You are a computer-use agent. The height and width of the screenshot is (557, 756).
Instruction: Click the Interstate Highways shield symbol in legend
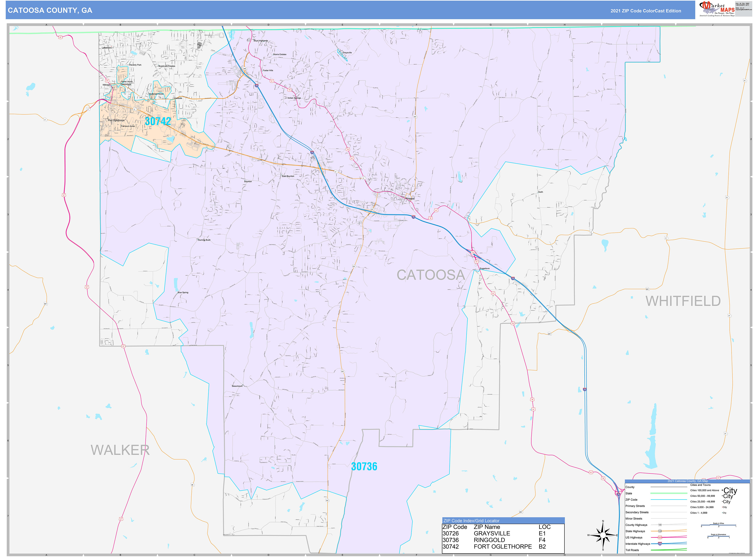click(x=660, y=544)
